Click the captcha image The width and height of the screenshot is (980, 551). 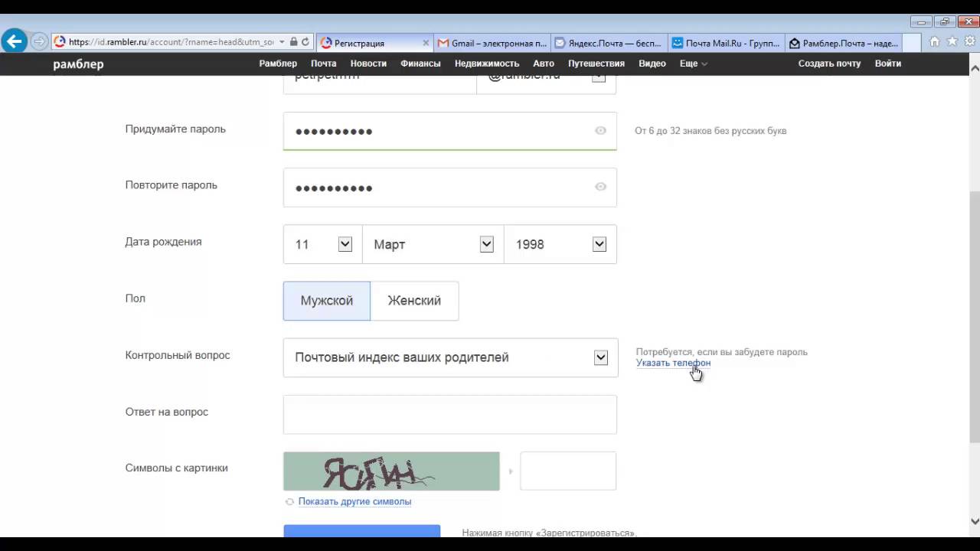[391, 471]
